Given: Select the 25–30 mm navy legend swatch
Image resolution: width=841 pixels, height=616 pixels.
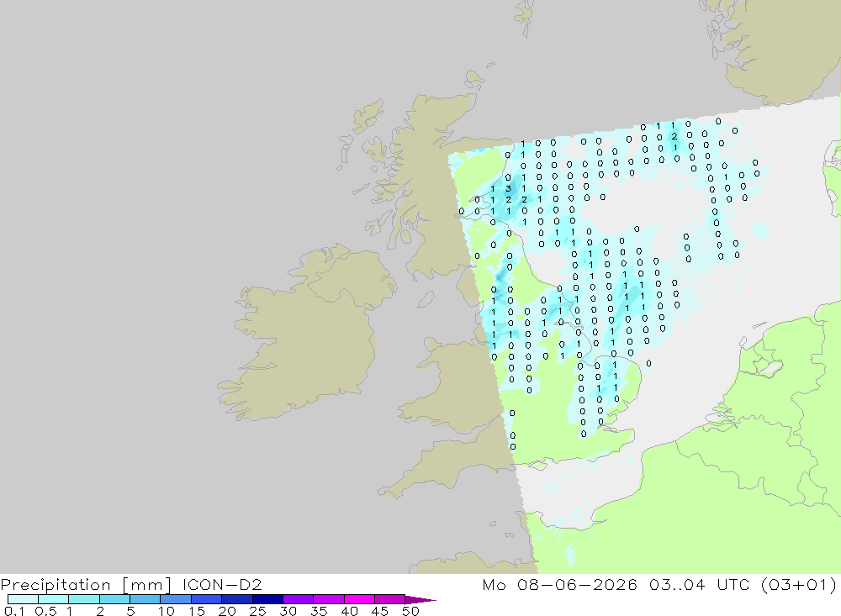Looking at the screenshot, I should (x=267, y=599).
